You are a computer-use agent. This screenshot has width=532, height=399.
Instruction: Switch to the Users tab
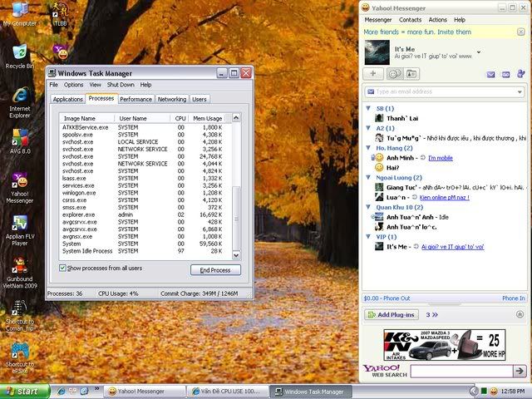pyautogui.click(x=199, y=99)
